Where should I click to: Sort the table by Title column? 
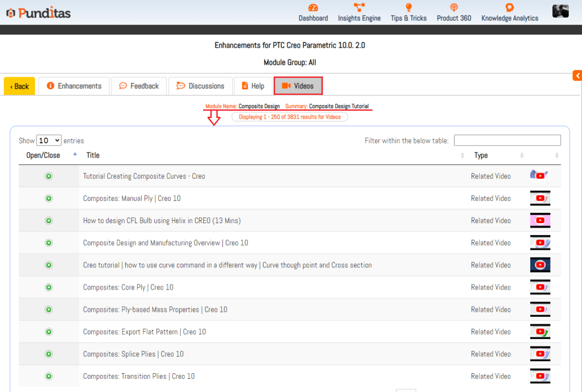[93, 155]
